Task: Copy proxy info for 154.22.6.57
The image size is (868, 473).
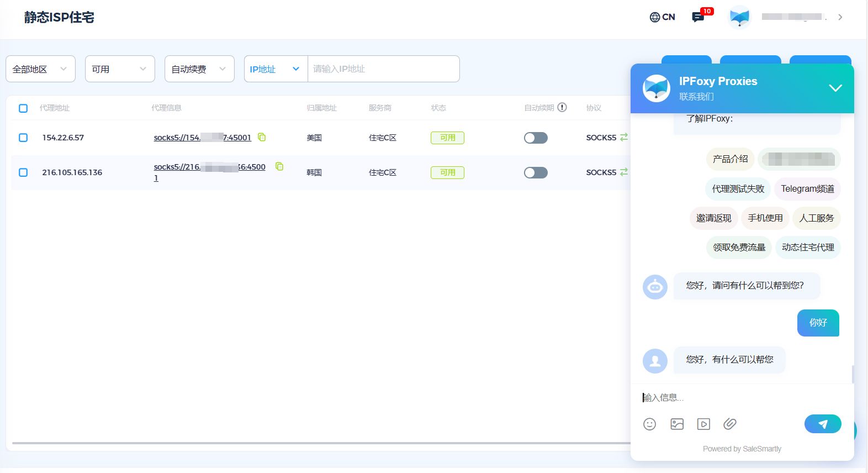Action: coord(262,137)
